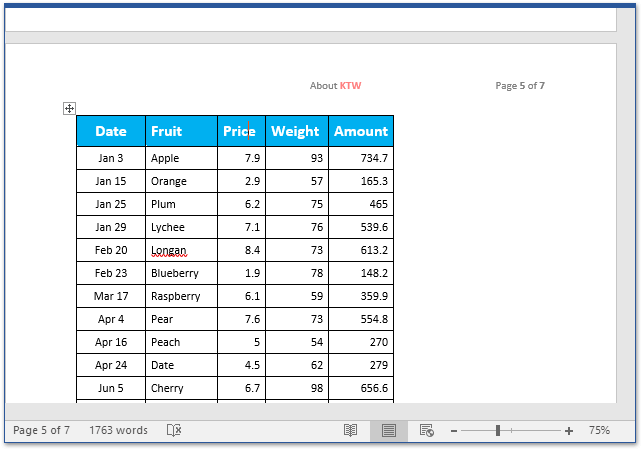Click the Weight column header cell

point(296,131)
